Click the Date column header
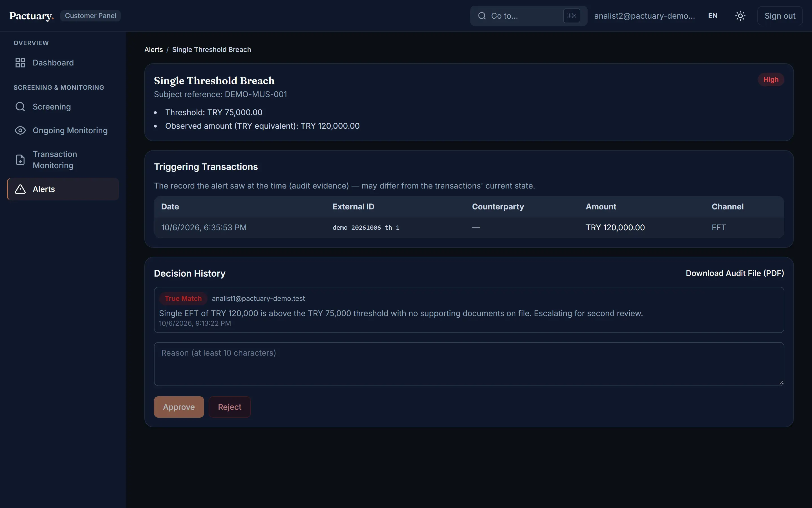This screenshot has height=508, width=812. 170,207
